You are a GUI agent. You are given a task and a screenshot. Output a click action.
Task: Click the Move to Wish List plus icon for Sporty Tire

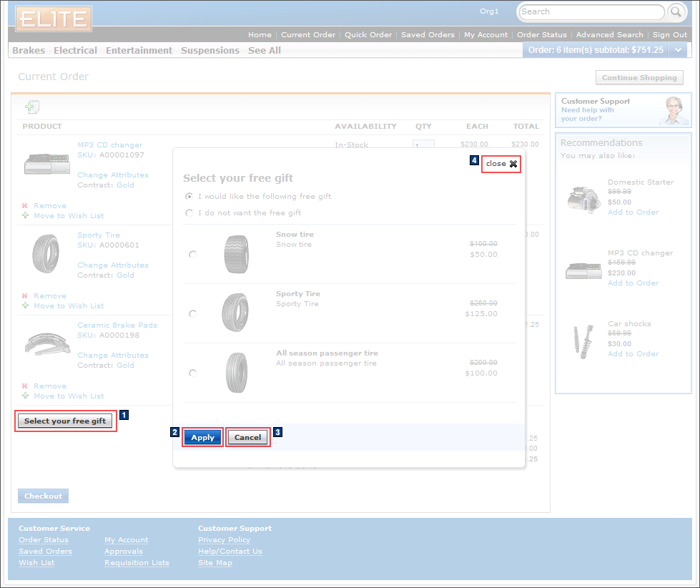click(25, 306)
